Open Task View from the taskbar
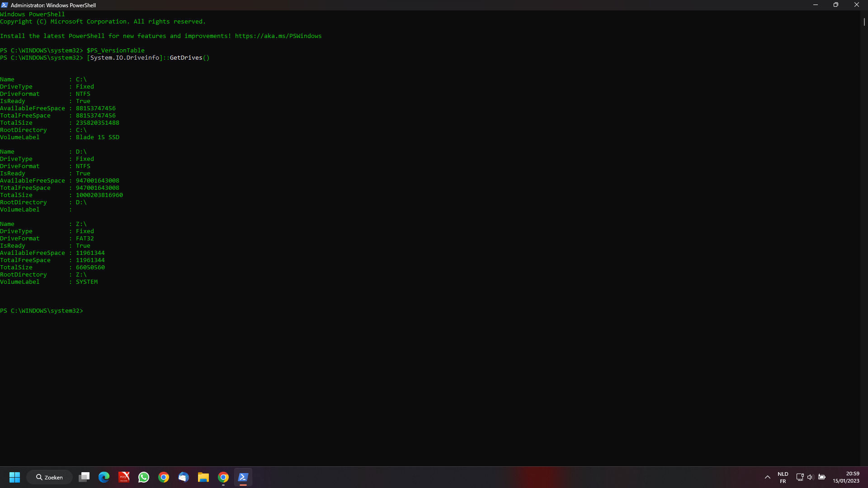Screen dimensions: 868x488 (84, 477)
